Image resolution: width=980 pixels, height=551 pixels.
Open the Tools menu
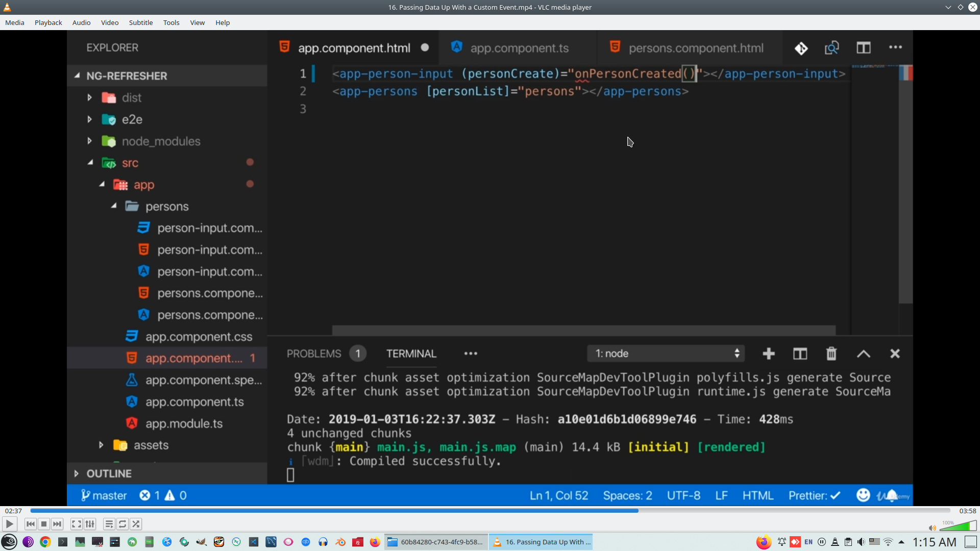171,22
